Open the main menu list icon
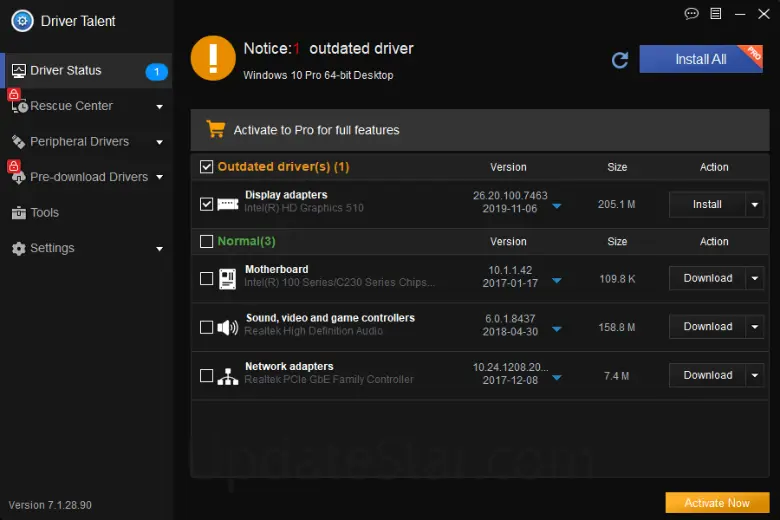The image size is (780, 520). point(716,13)
